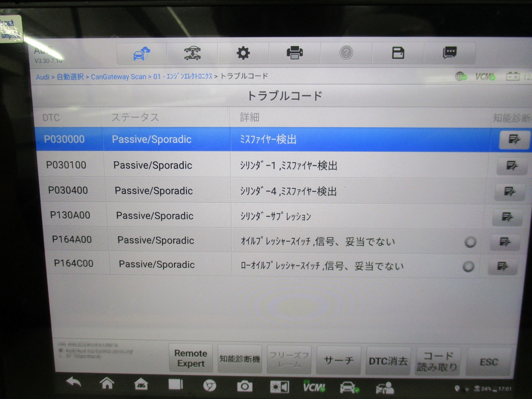The image size is (532, 399).
Task: Open the note icon for P030000
Action: coord(514,139)
